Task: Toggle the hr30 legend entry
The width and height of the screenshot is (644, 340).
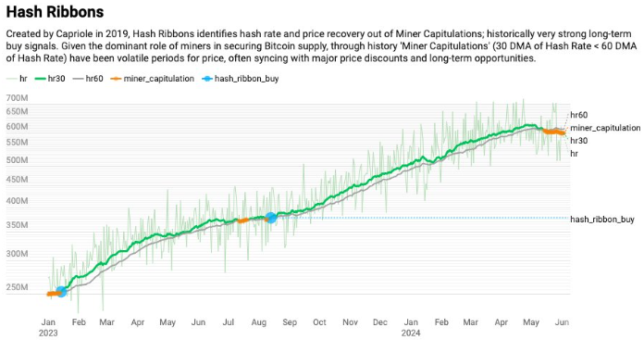Action: pos(50,79)
